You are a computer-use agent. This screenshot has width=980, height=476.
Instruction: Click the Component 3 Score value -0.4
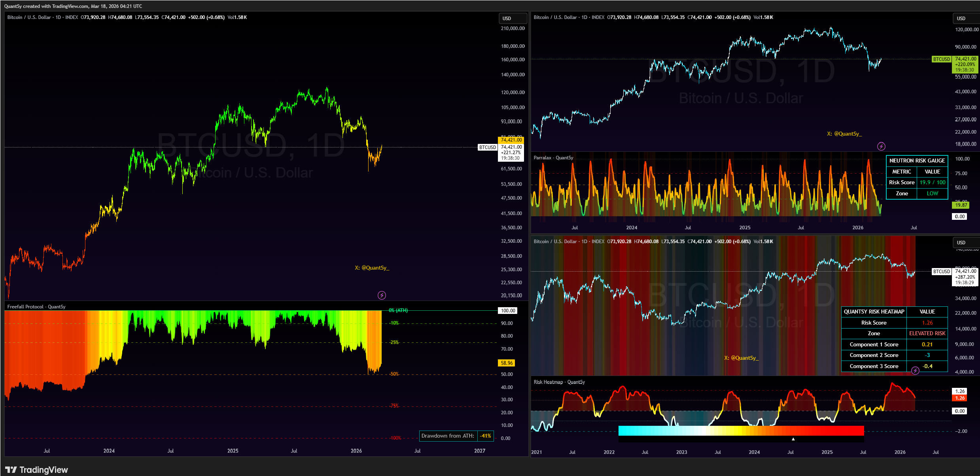tap(927, 366)
